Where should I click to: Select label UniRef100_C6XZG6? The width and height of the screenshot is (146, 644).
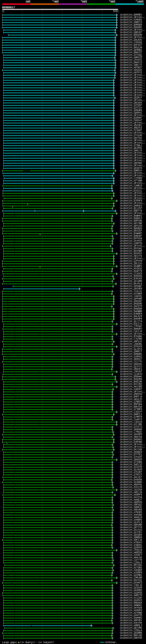131,490
